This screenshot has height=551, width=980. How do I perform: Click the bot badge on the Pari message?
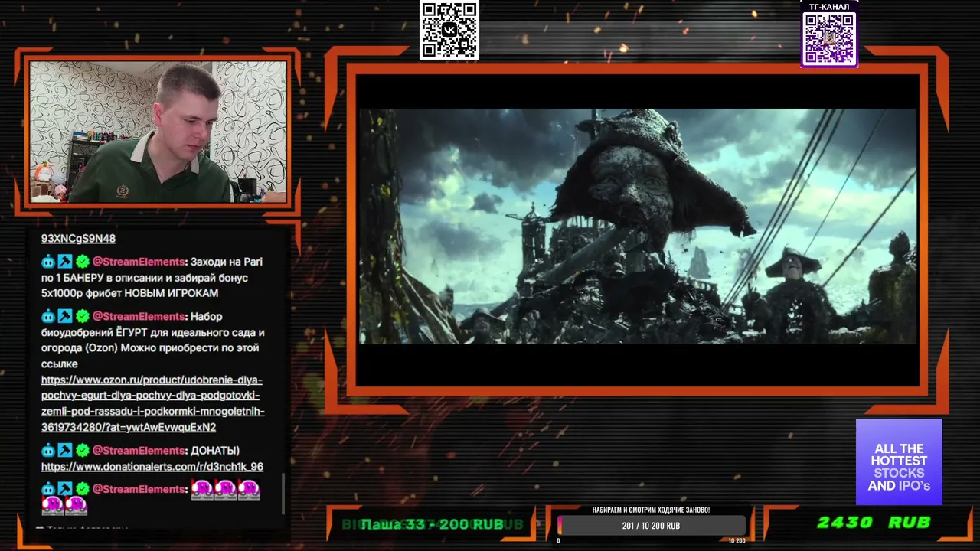[48, 262]
